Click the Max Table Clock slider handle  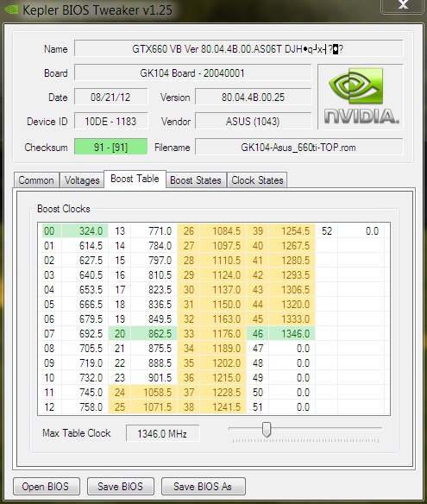click(267, 430)
